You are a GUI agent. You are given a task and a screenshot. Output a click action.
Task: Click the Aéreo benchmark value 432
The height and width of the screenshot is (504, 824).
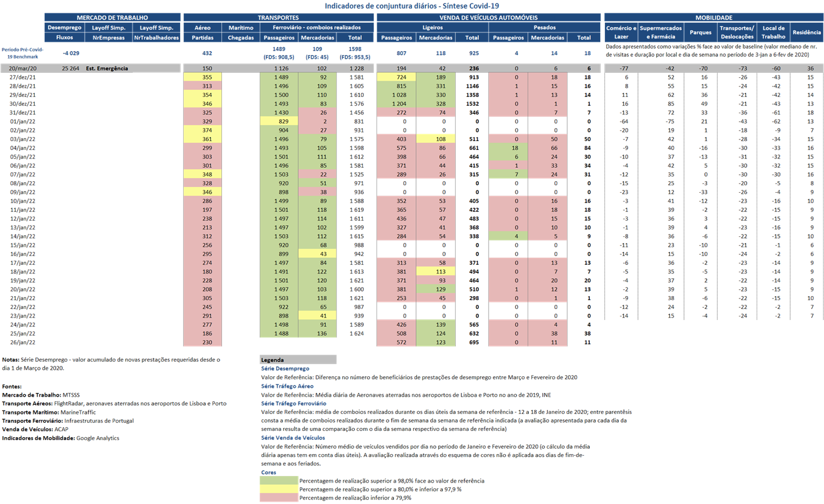click(206, 53)
